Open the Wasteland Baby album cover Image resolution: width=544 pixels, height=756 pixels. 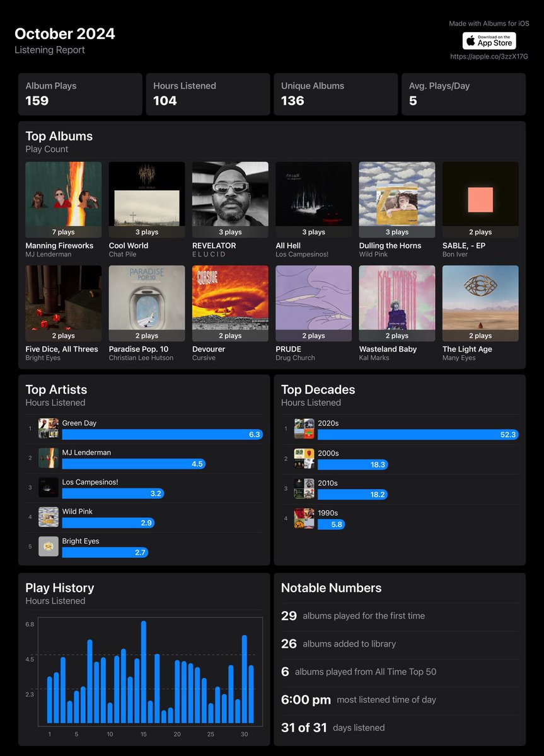[397, 303]
